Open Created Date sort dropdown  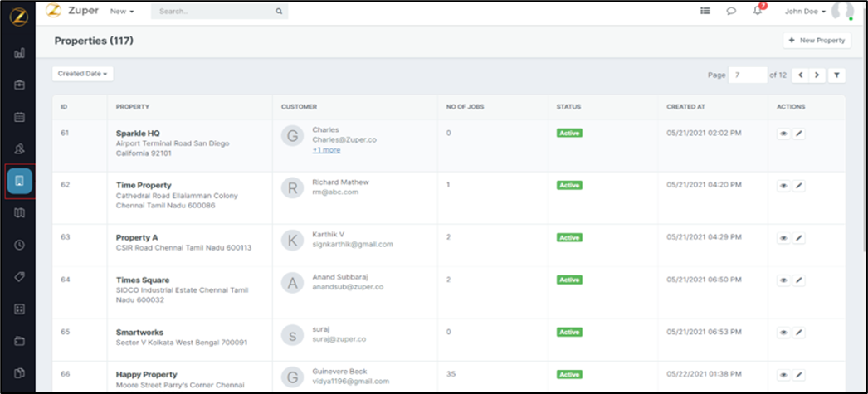pos(83,74)
